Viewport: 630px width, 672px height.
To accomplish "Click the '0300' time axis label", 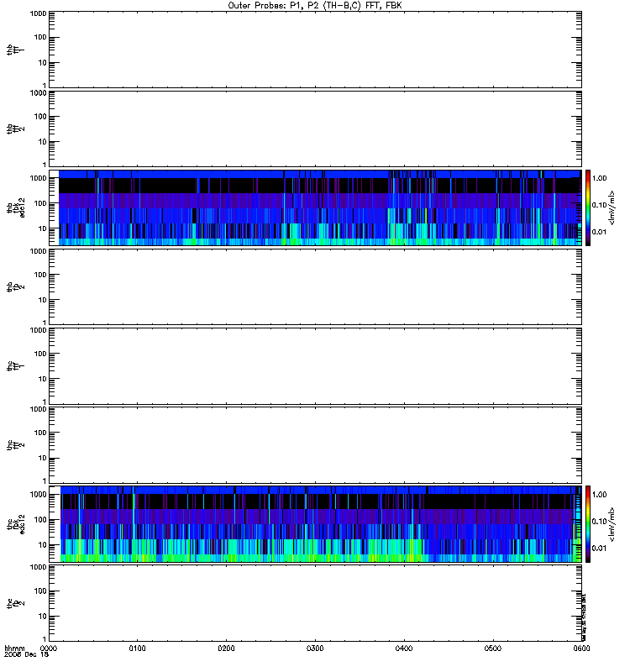I will pos(315,648).
